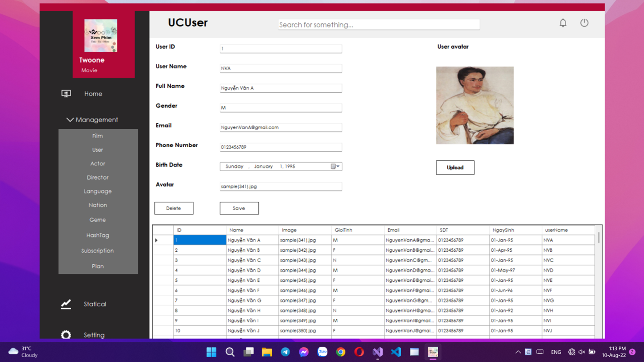Click the User ID field
The height and width of the screenshot is (362, 644).
281,49
